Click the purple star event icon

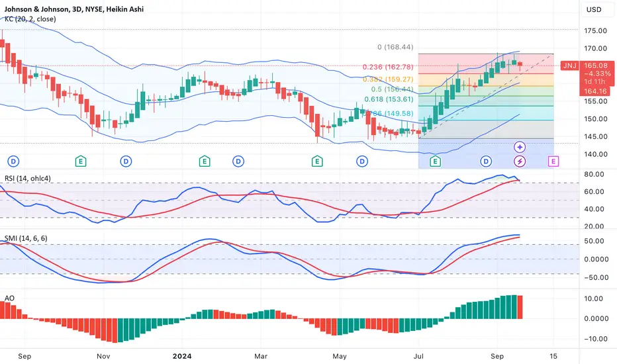click(520, 147)
